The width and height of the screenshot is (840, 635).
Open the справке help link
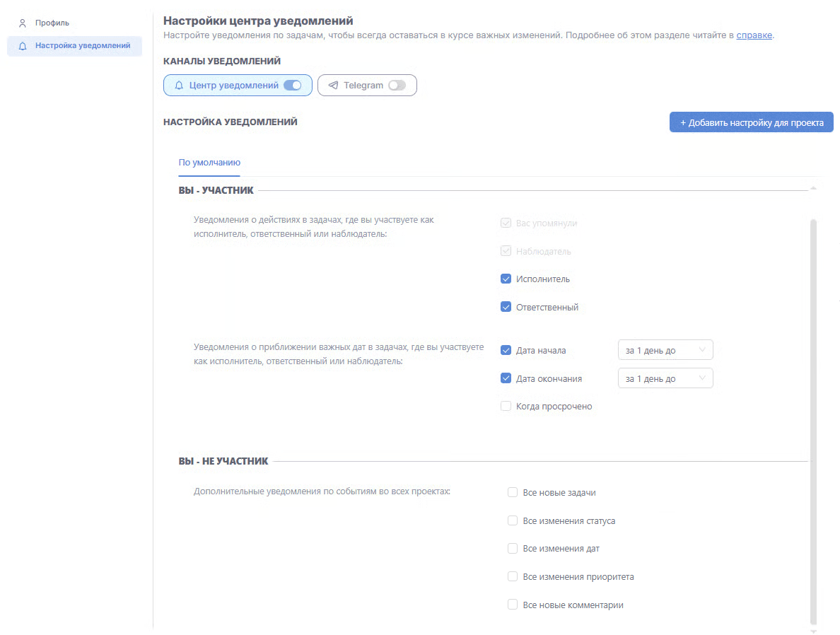pyautogui.click(x=754, y=35)
